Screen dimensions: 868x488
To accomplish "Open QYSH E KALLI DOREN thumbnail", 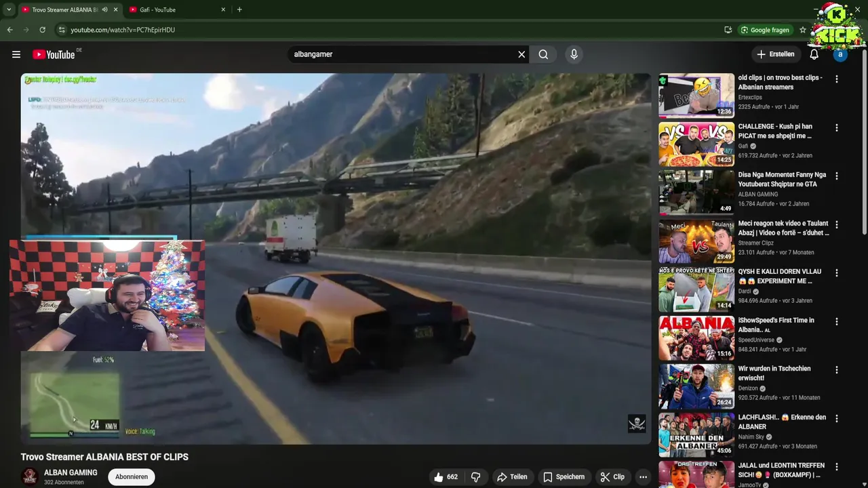I will tap(696, 289).
